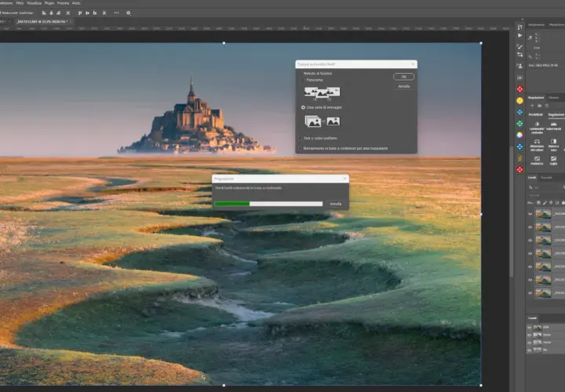Hide the topmost layer in Livelli

530,214
